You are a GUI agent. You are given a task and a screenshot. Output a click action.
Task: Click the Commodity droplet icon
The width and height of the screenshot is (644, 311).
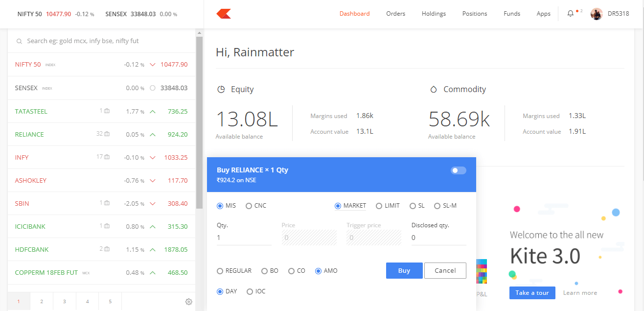coord(433,90)
